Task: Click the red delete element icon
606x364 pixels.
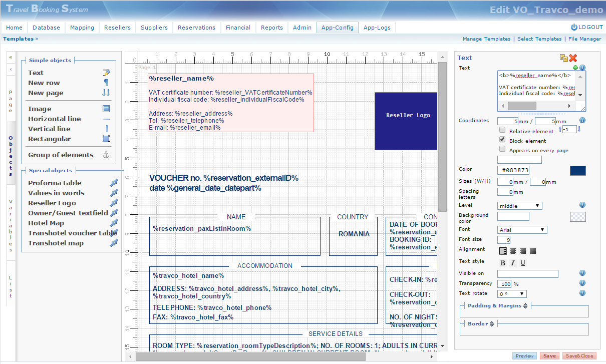Action: [573, 58]
